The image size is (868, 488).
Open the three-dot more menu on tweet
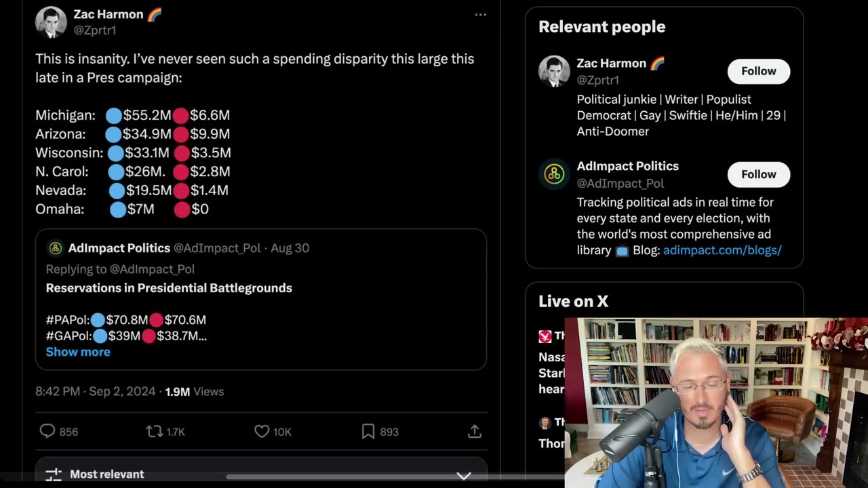click(x=480, y=15)
